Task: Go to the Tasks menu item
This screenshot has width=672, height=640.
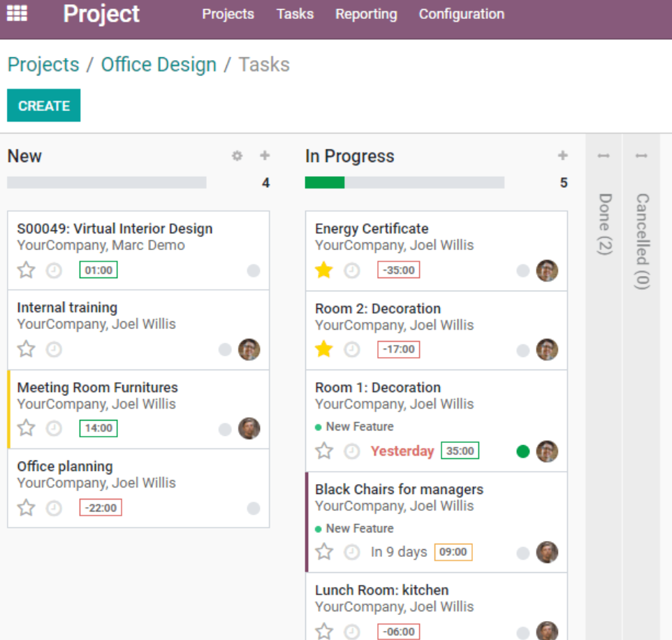Action: 295,14
